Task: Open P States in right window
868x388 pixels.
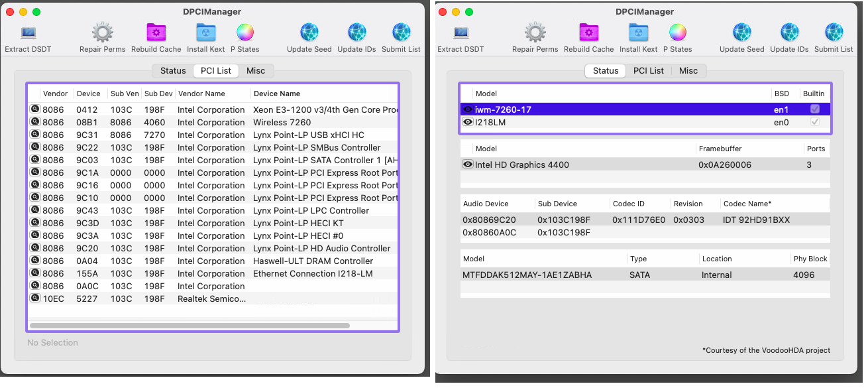Action: coord(678,32)
